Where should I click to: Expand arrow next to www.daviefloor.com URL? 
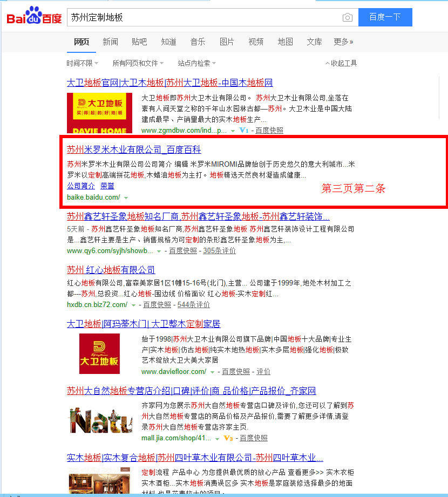212,372
